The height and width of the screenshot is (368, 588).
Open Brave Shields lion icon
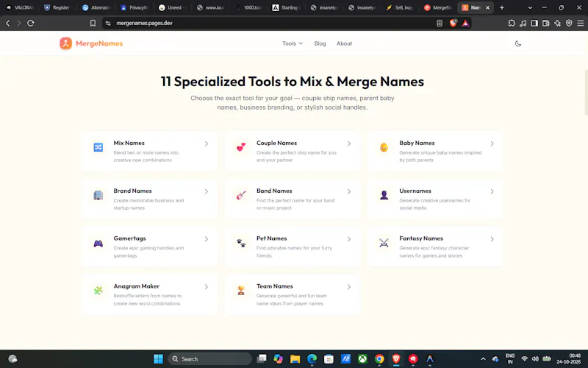point(453,23)
